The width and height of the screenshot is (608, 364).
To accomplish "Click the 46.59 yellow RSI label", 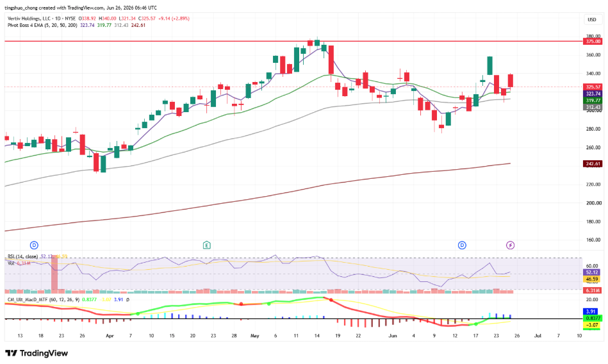I will coord(592,279).
